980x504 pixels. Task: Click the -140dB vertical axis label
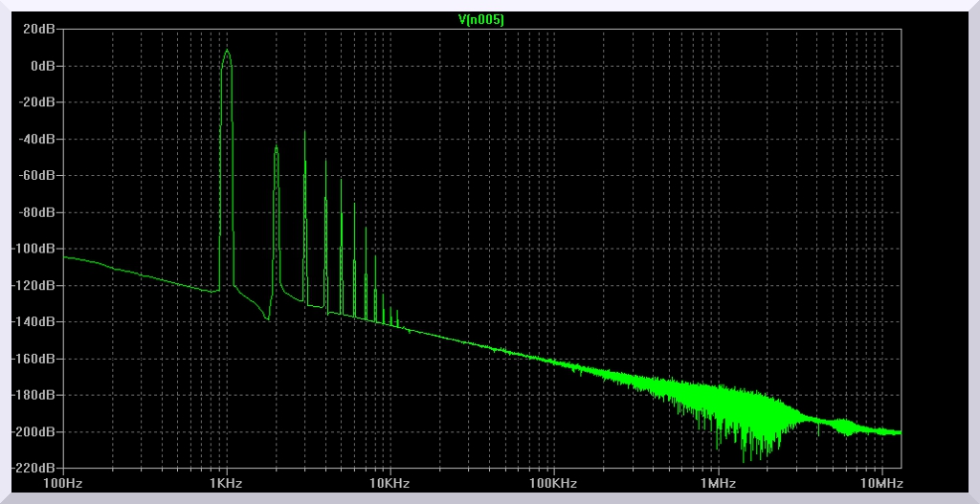point(37,322)
